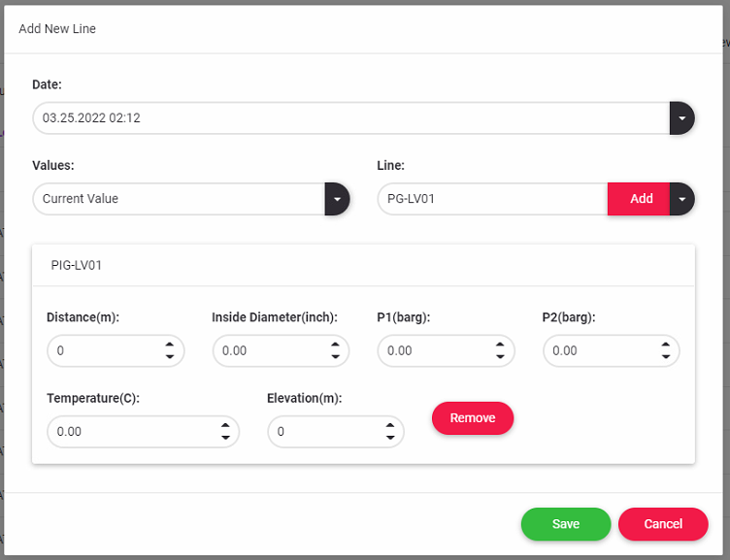Decrement the P1(barg) value
This screenshot has height=560, width=730.
[500, 357]
